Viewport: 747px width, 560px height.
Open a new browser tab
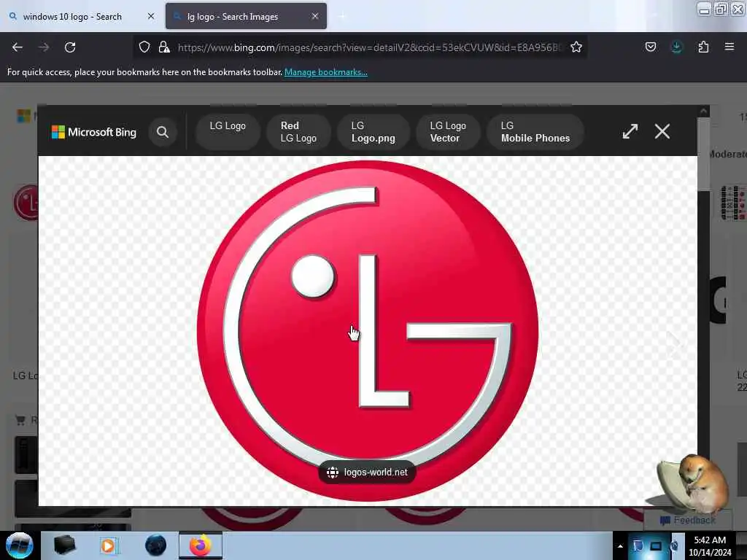pyautogui.click(x=342, y=17)
